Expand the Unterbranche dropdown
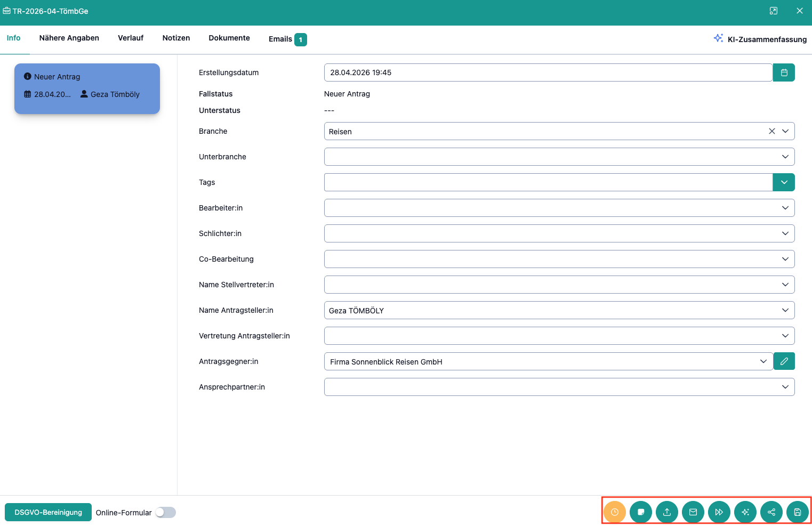This screenshot has width=812, height=526. click(x=785, y=157)
